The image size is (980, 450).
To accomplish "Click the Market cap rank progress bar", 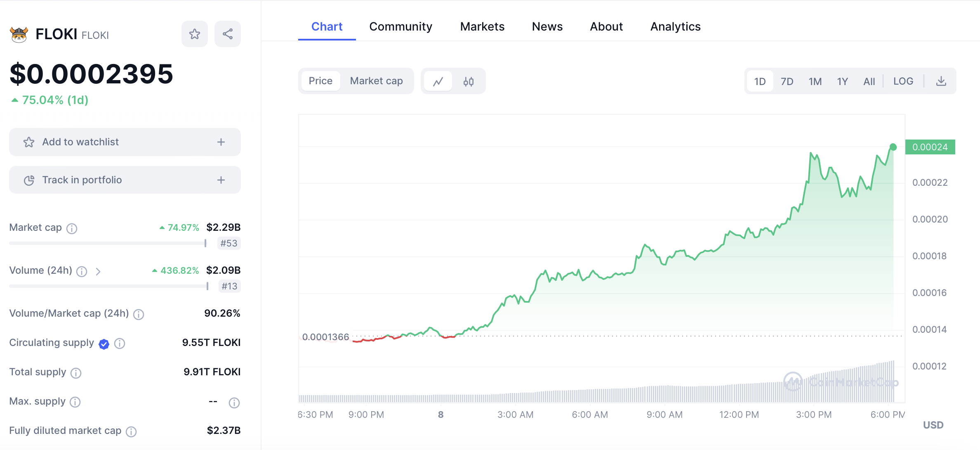I will pos(107,243).
